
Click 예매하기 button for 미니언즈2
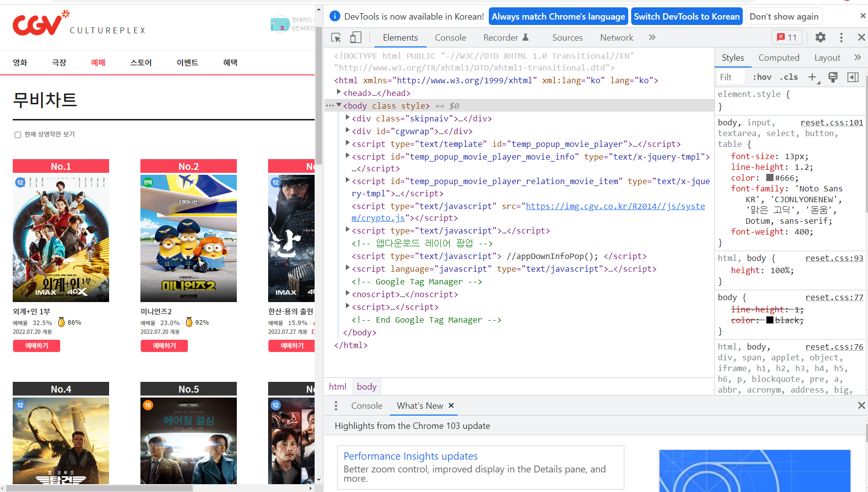pyautogui.click(x=164, y=346)
